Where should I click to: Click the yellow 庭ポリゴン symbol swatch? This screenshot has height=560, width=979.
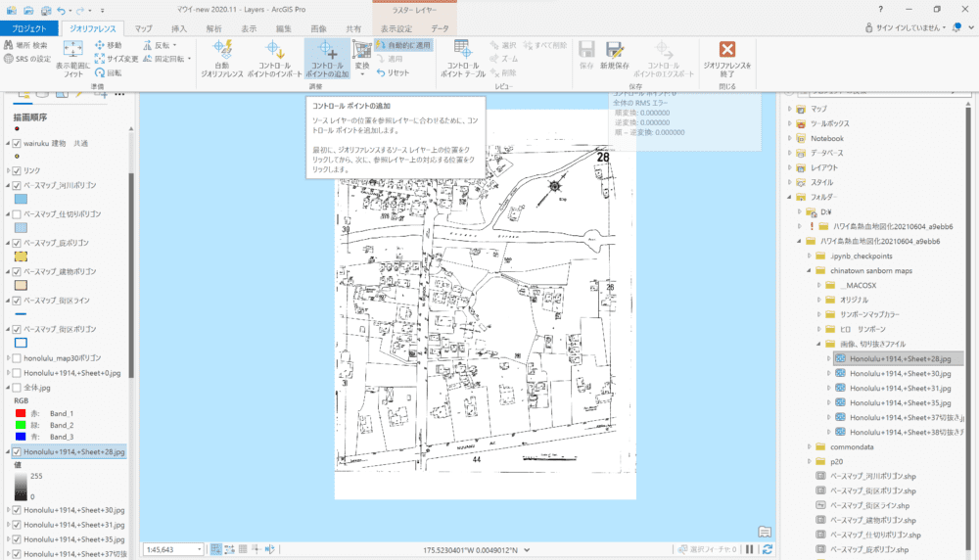point(21,257)
